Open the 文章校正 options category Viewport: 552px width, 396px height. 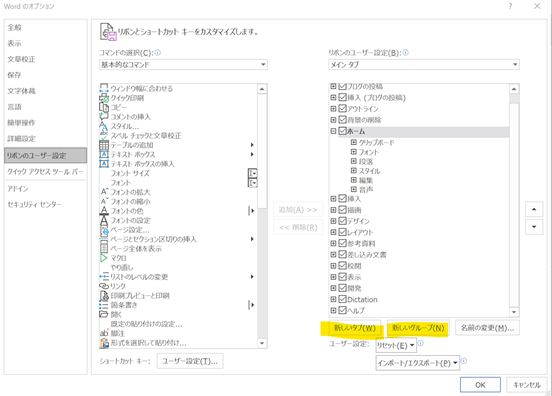pos(21,59)
